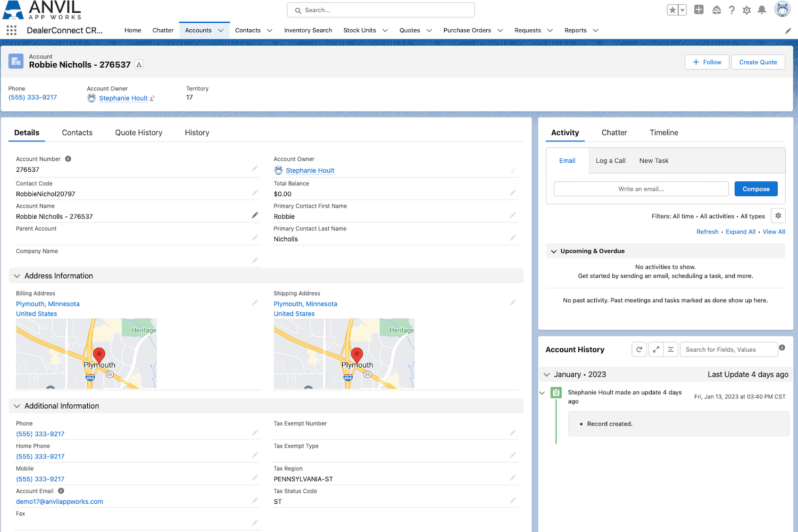
Task: Open the Requests nav dropdown chevron
Action: tap(550, 30)
